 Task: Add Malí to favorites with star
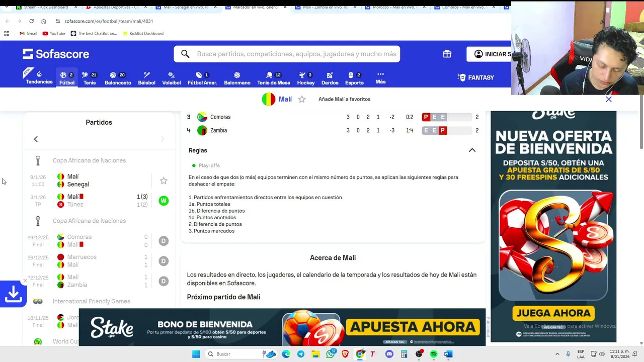pos(302,99)
